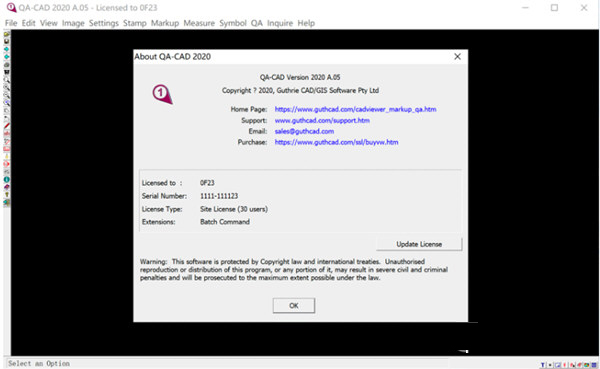Click the Print icon in left toolbar

[x=7, y=65]
